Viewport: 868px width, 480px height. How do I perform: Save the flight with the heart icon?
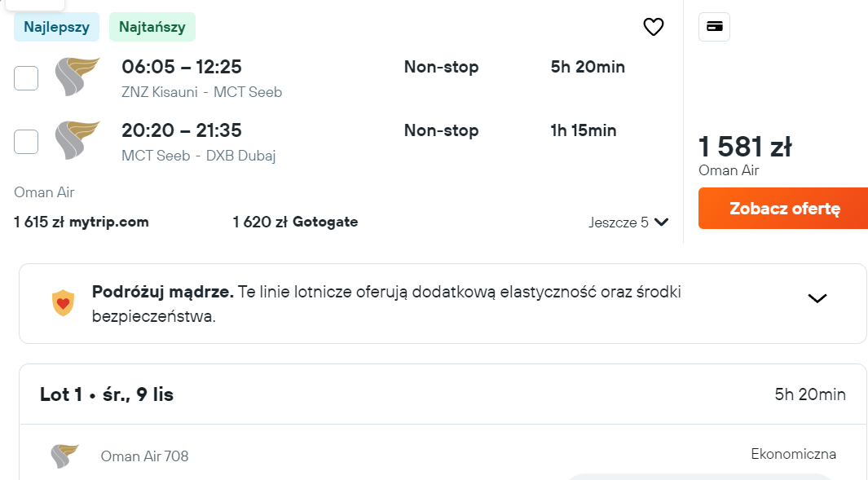(x=653, y=27)
